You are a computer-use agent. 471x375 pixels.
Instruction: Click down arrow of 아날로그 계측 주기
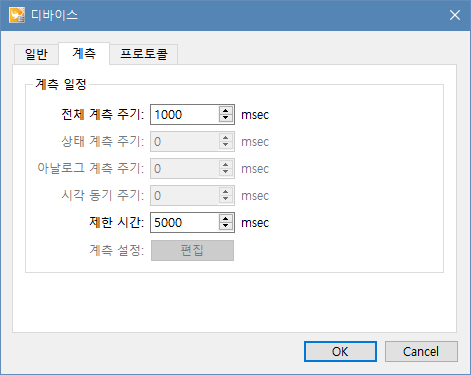pyautogui.click(x=226, y=172)
